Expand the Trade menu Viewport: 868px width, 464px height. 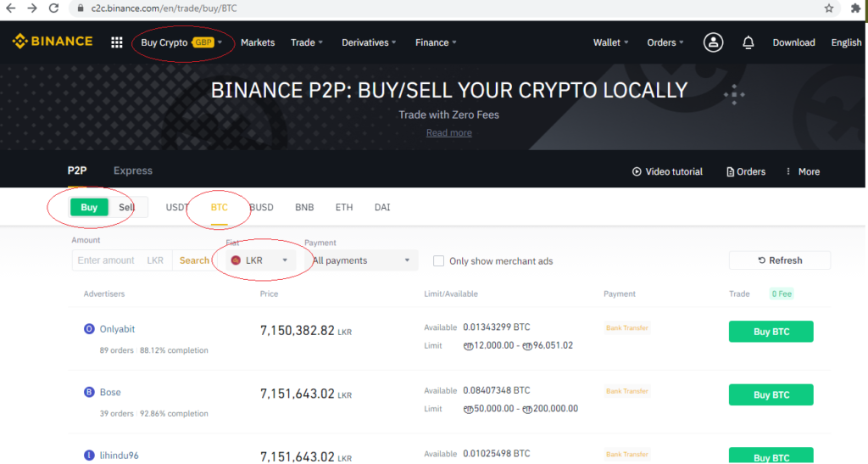307,42
